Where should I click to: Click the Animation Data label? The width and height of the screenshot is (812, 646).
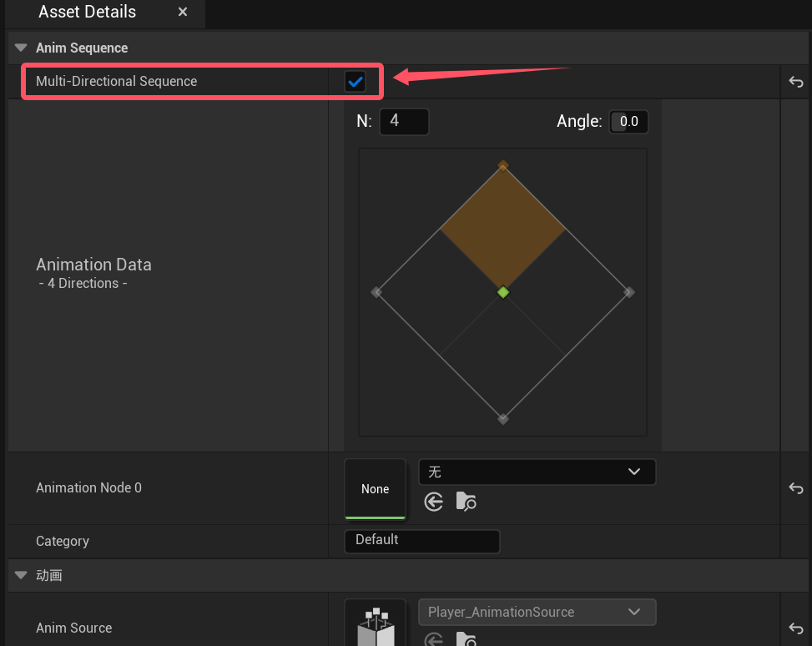(93, 265)
